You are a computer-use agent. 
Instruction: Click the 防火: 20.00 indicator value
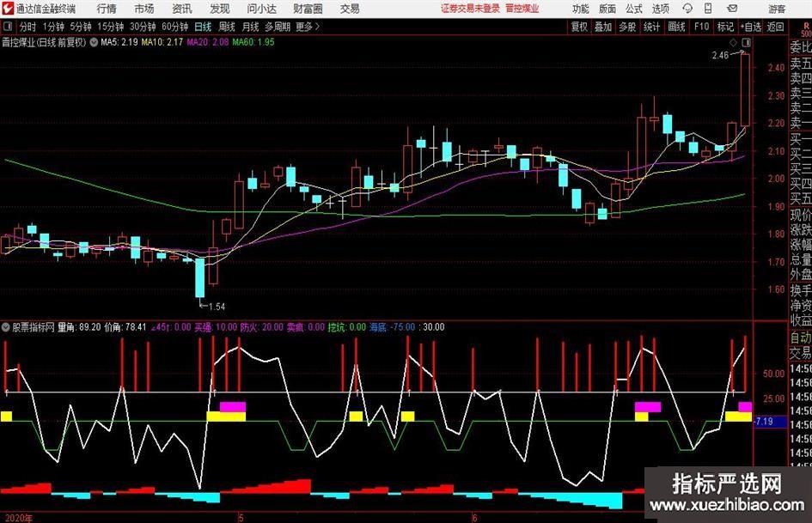261,327
